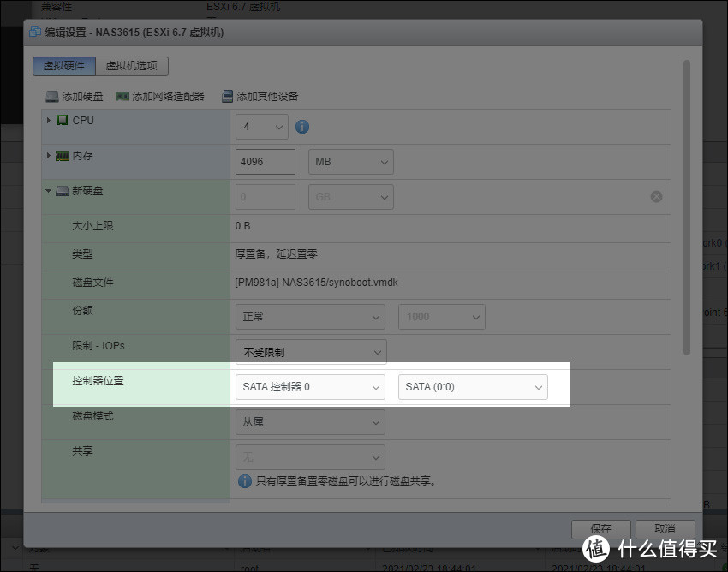Click the 添加硬盘 (Add Hard Disk) icon
The width and height of the screenshot is (728, 572).
[53, 96]
